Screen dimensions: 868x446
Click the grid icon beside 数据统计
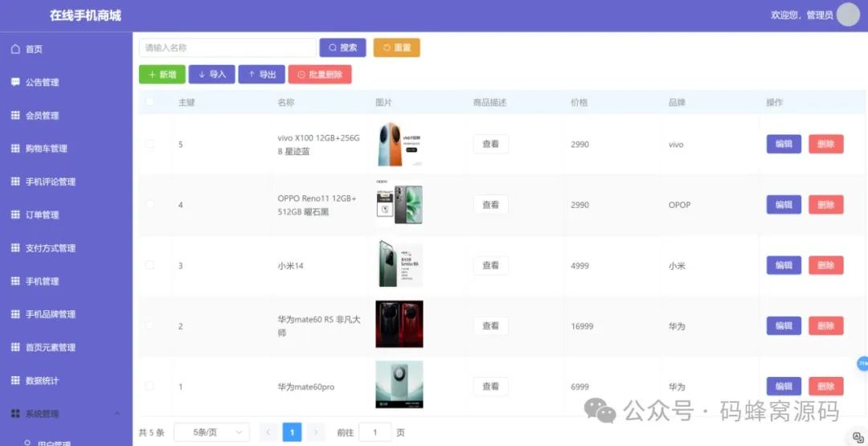point(15,380)
